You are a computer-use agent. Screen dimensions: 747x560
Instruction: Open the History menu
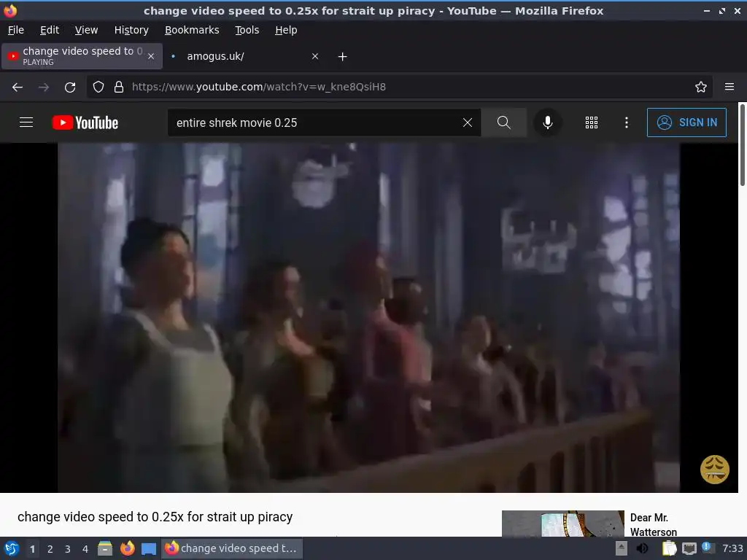pos(131,30)
